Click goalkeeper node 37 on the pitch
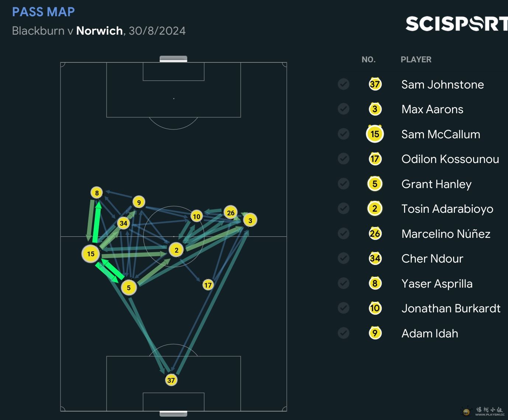The image size is (508, 420). 171,380
